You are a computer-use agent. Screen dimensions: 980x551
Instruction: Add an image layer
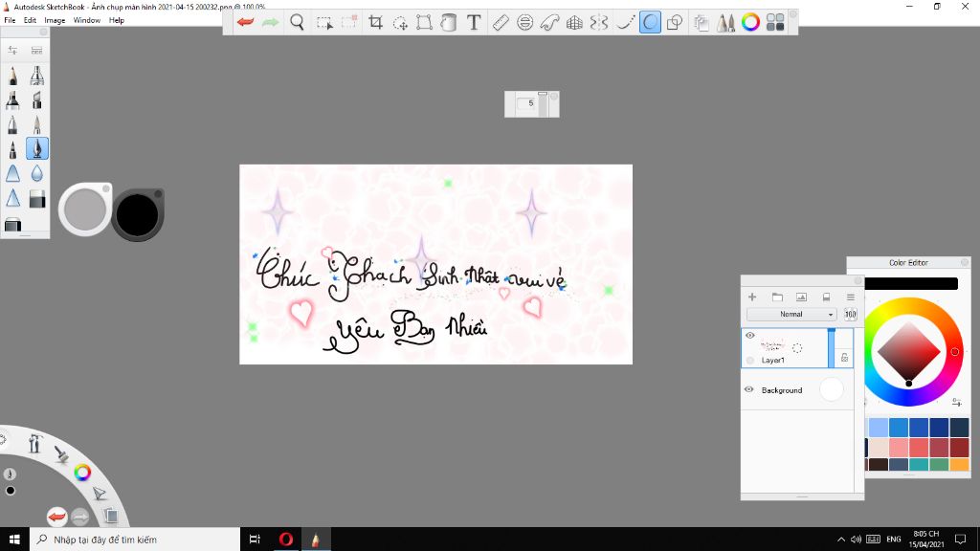pyautogui.click(x=801, y=297)
